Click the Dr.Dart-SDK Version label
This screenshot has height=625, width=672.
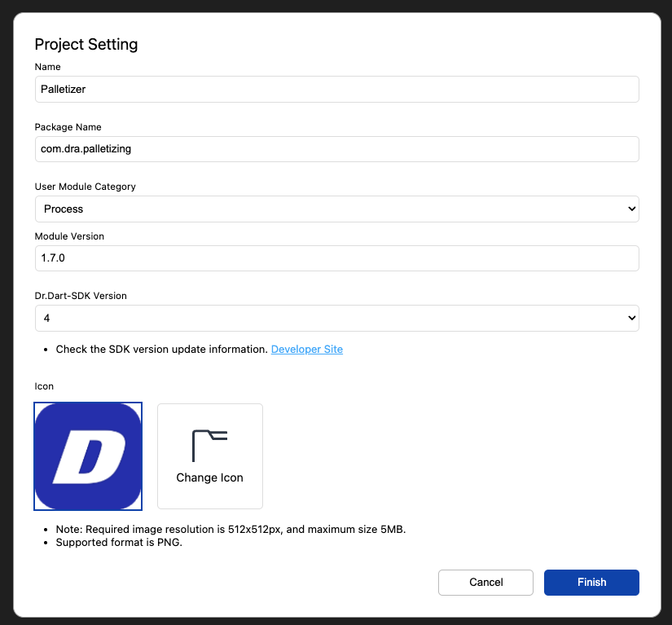point(80,296)
